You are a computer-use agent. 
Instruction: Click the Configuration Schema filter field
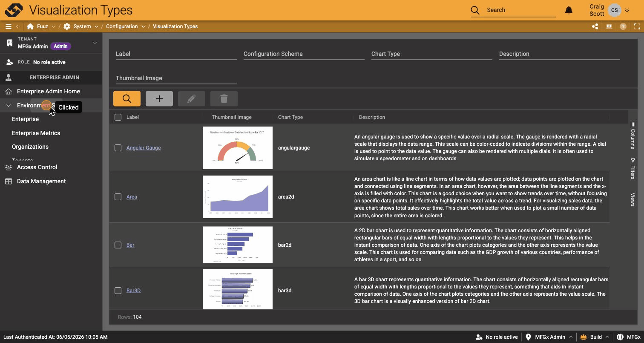click(x=304, y=54)
